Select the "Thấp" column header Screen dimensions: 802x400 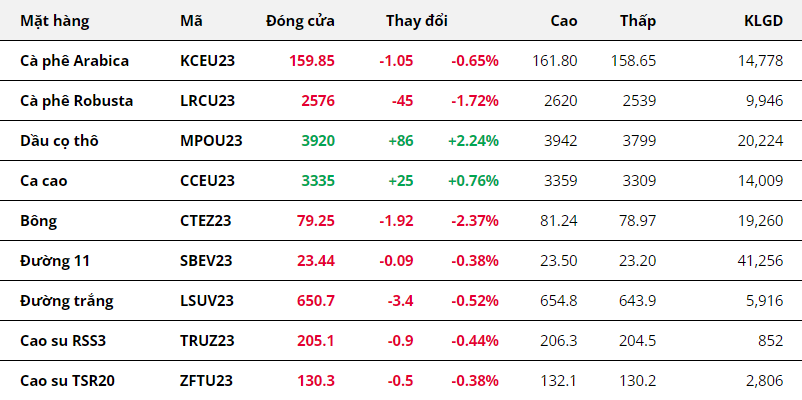pyautogui.click(x=637, y=20)
